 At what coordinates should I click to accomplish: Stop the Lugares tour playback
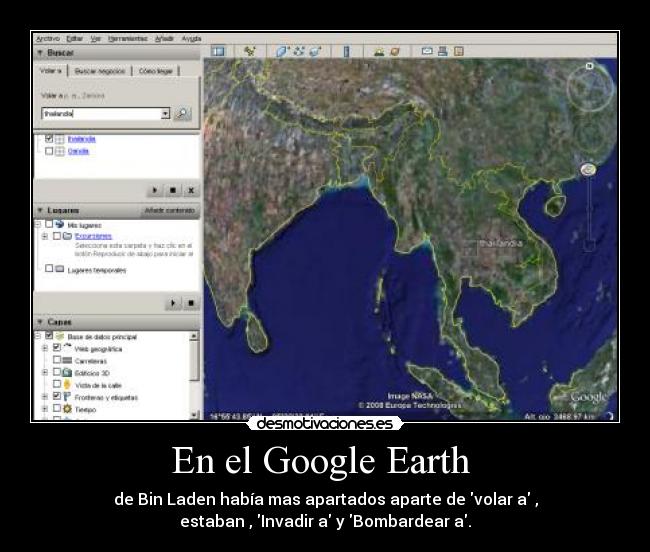[x=191, y=303]
